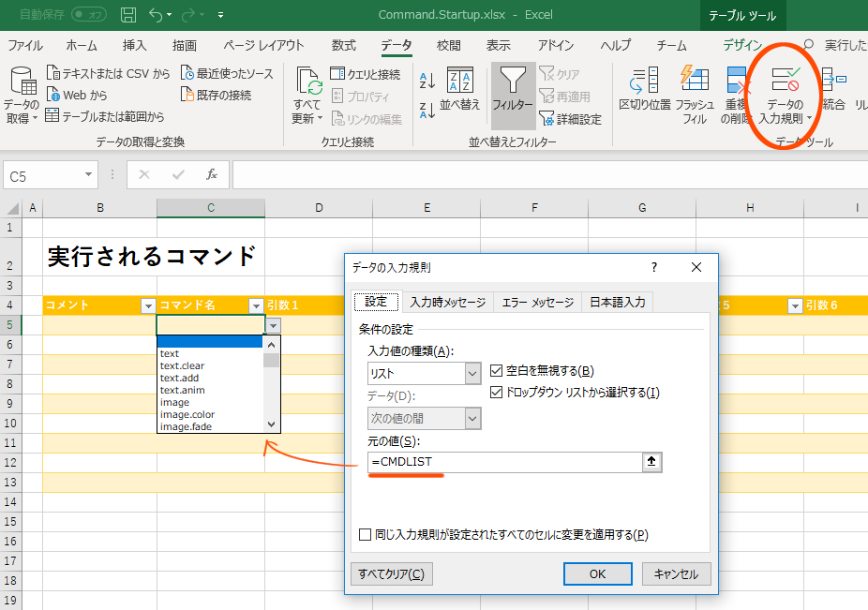
Task: Open コマンド名 column filter dropdown
Action: point(256,305)
